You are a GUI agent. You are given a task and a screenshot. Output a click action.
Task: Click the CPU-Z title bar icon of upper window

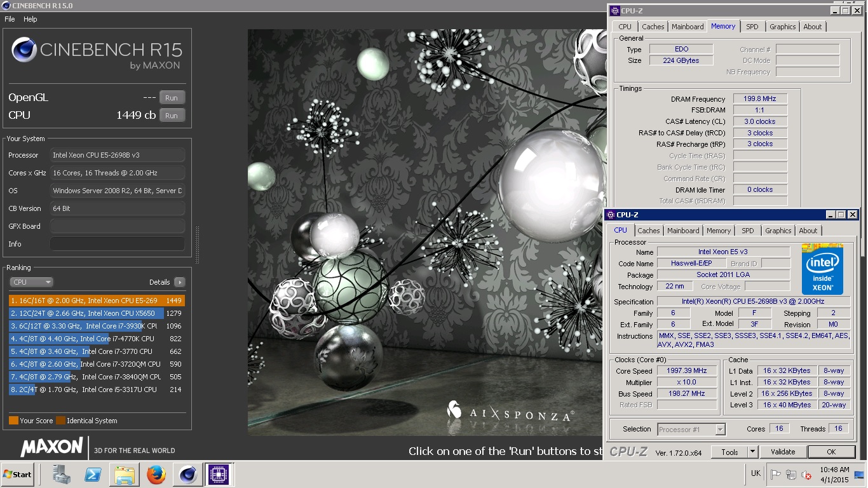pyautogui.click(x=614, y=11)
